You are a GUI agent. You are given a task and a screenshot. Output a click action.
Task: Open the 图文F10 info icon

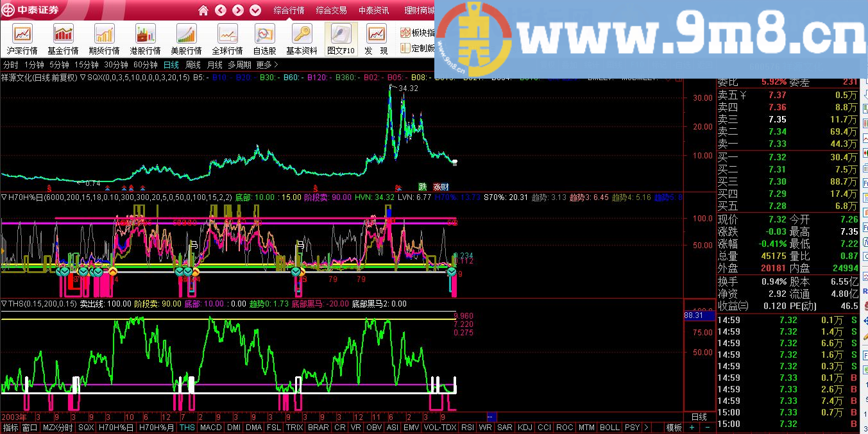(x=341, y=40)
